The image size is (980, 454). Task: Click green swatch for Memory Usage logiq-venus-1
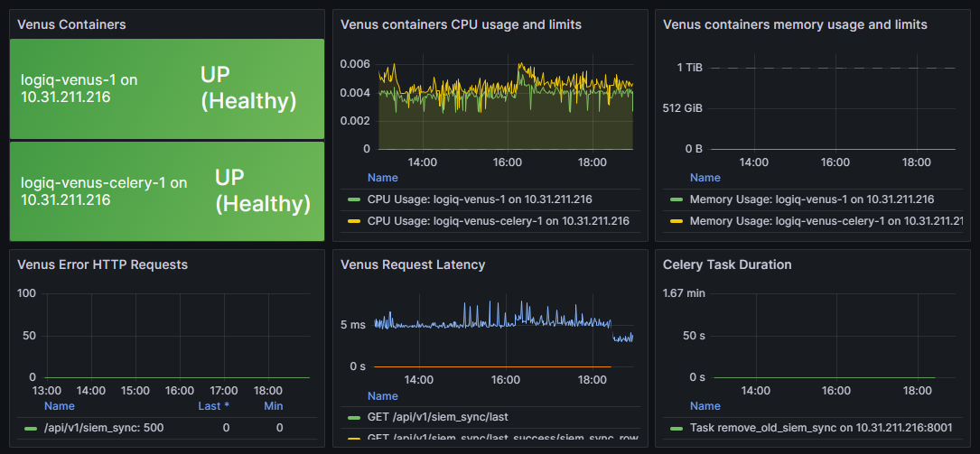pos(676,199)
